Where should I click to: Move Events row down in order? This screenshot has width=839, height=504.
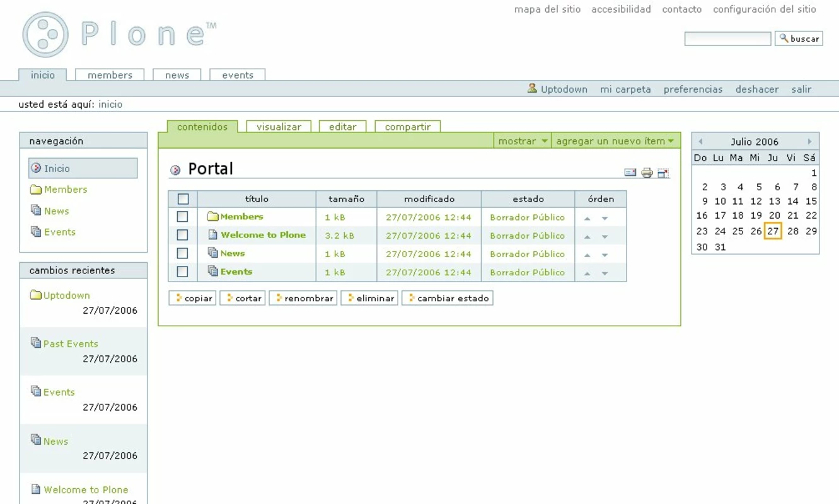click(605, 273)
